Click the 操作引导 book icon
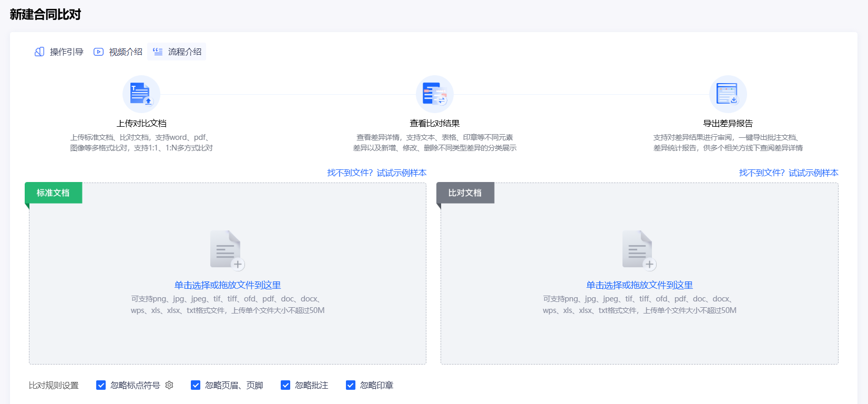 click(x=39, y=52)
